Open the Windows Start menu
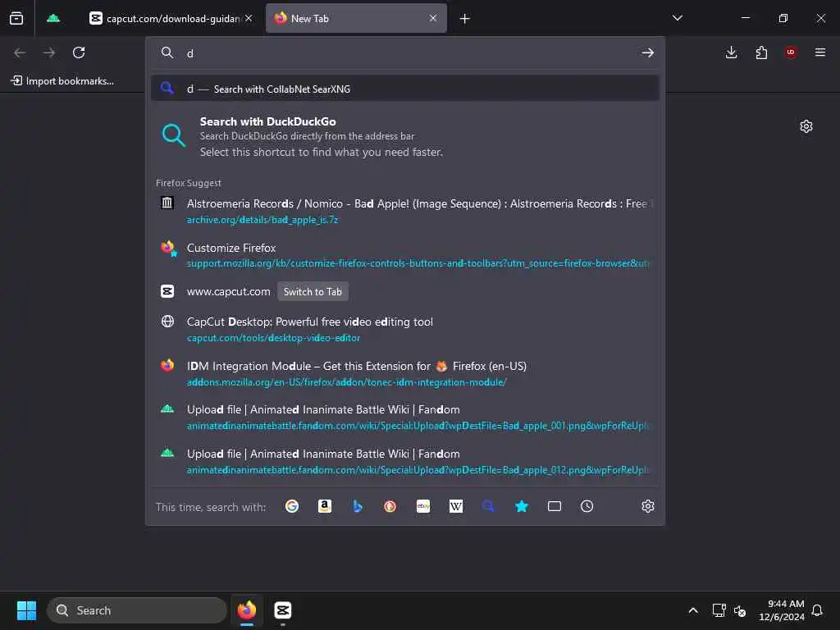840x630 pixels. [x=26, y=610]
